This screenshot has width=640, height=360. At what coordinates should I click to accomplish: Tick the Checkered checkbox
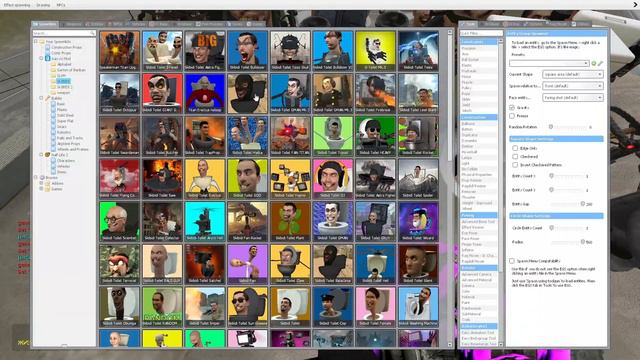click(x=515, y=156)
